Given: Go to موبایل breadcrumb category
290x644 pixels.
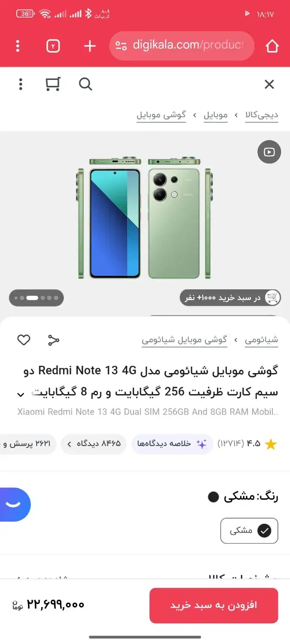Looking at the screenshot, I should click(216, 115).
